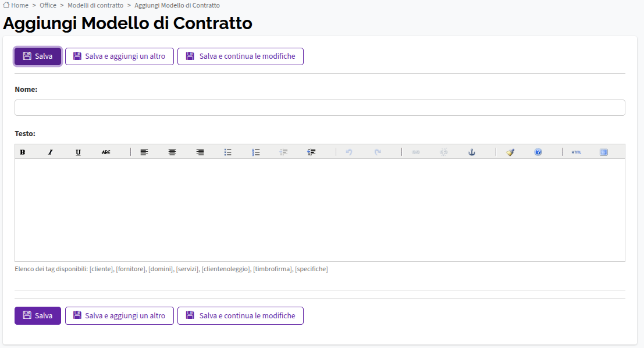Edit the HTML source

coord(577,152)
